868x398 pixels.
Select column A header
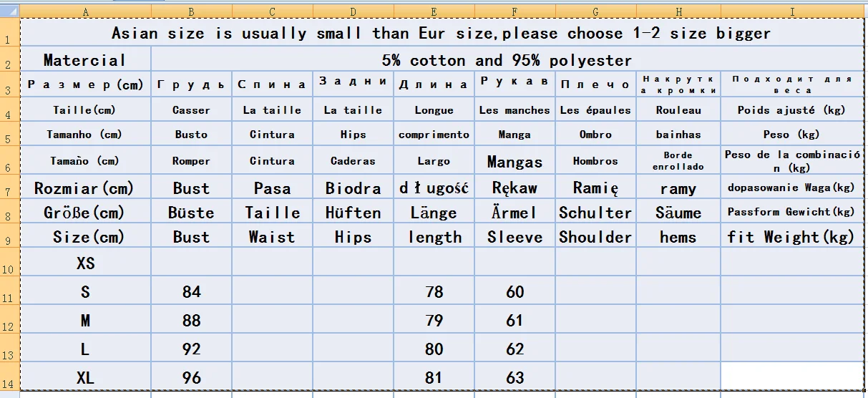(x=85, y=11)
